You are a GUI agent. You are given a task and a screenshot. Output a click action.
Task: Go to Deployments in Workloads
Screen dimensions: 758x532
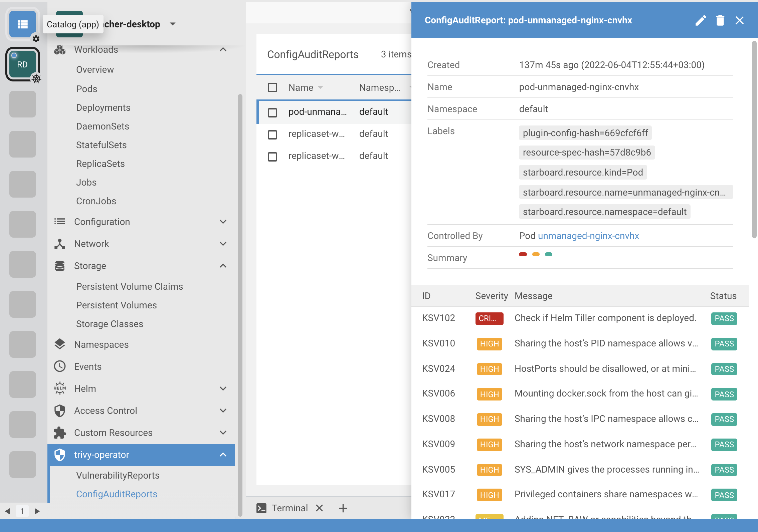click(103, 107)
